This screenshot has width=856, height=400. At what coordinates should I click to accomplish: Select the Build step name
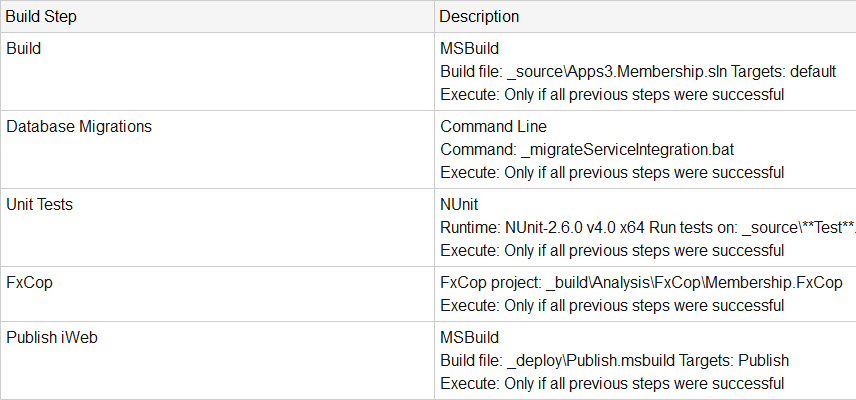click(x=24, y=48)
